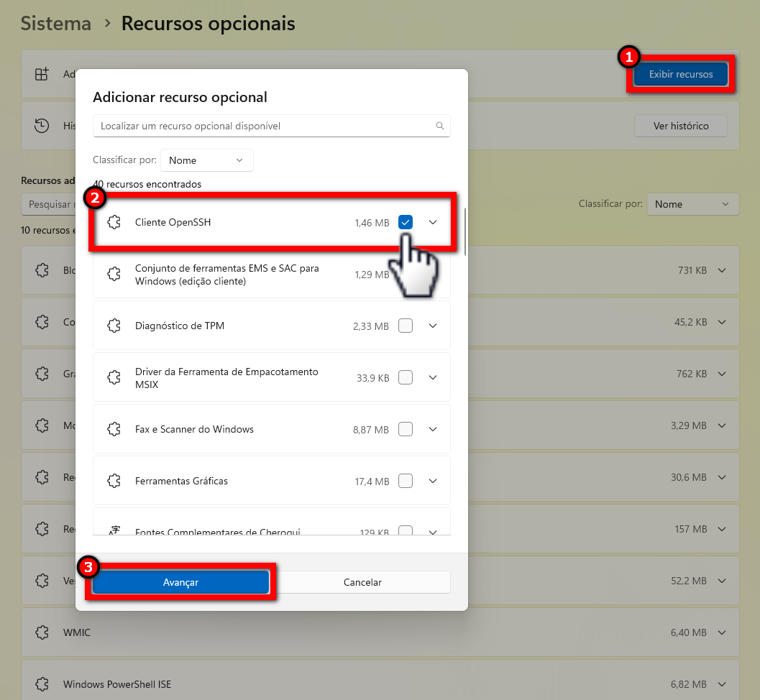Click the Cliente OpenSSH feature icon

[114, 222]
